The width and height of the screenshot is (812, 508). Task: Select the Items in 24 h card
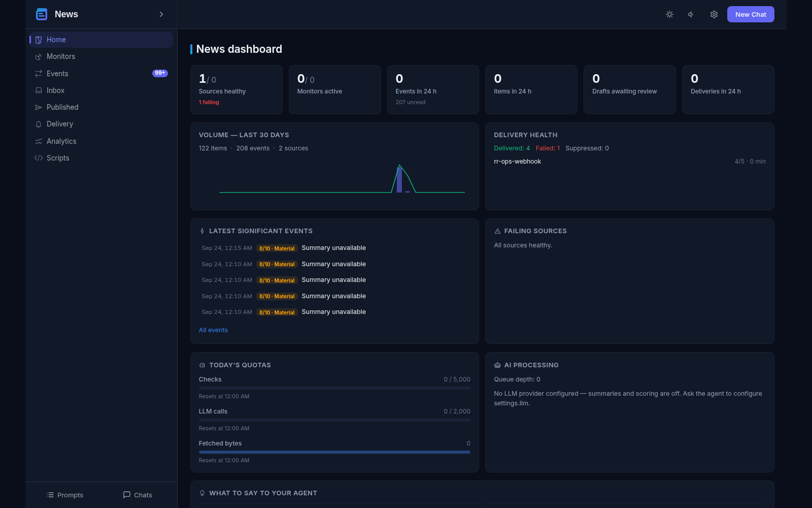(x=531, y=89)
